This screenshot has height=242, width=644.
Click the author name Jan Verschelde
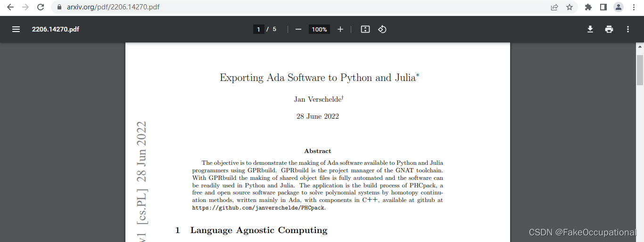pos(319,99)
